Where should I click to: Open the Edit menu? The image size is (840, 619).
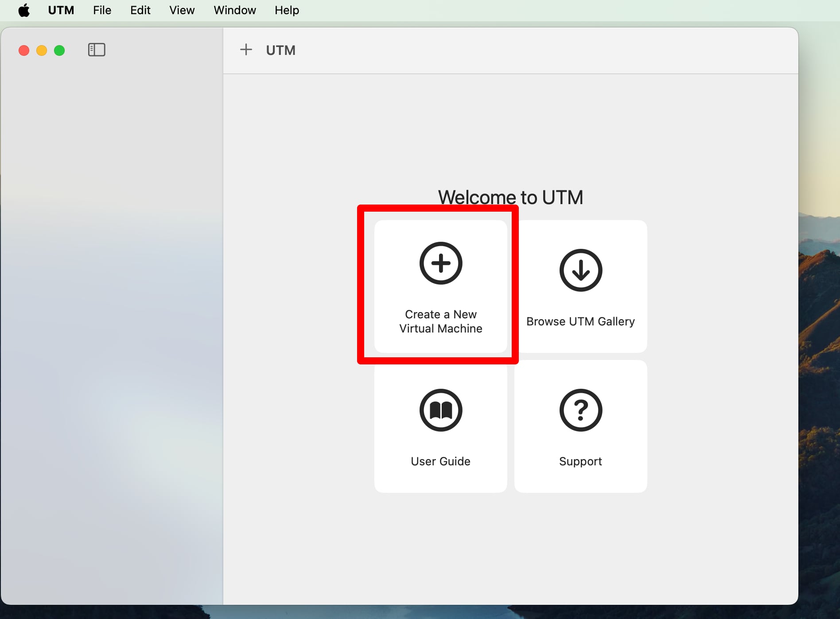(x=140, y=10)
